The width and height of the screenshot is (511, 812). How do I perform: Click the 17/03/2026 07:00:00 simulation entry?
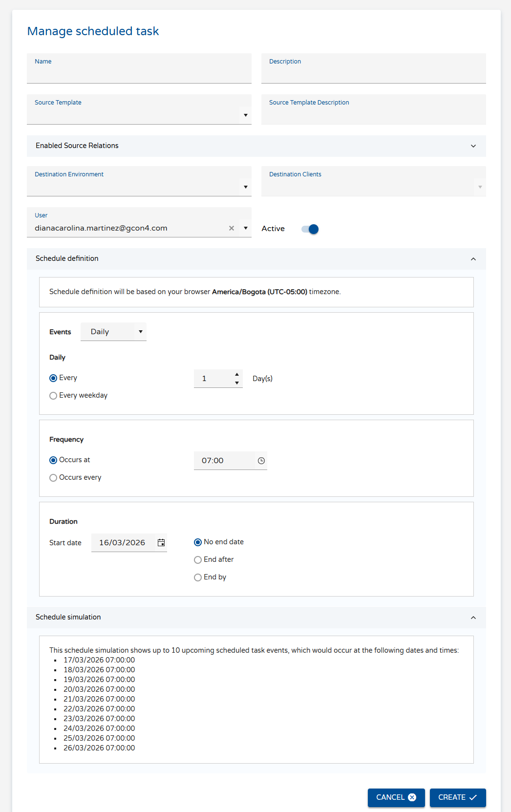(x=99, y=660)
